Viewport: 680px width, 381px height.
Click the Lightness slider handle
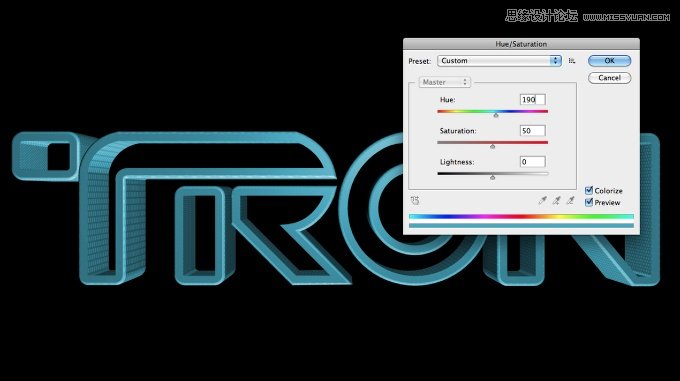492,177
